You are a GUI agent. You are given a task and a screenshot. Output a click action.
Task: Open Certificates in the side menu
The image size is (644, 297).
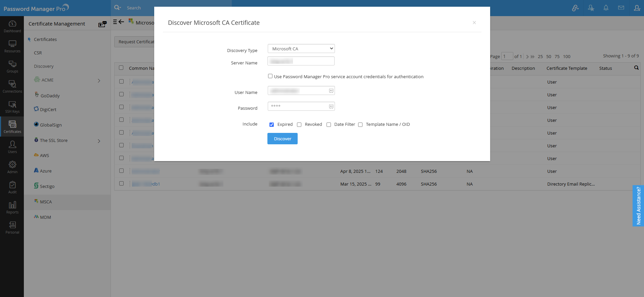45,39
